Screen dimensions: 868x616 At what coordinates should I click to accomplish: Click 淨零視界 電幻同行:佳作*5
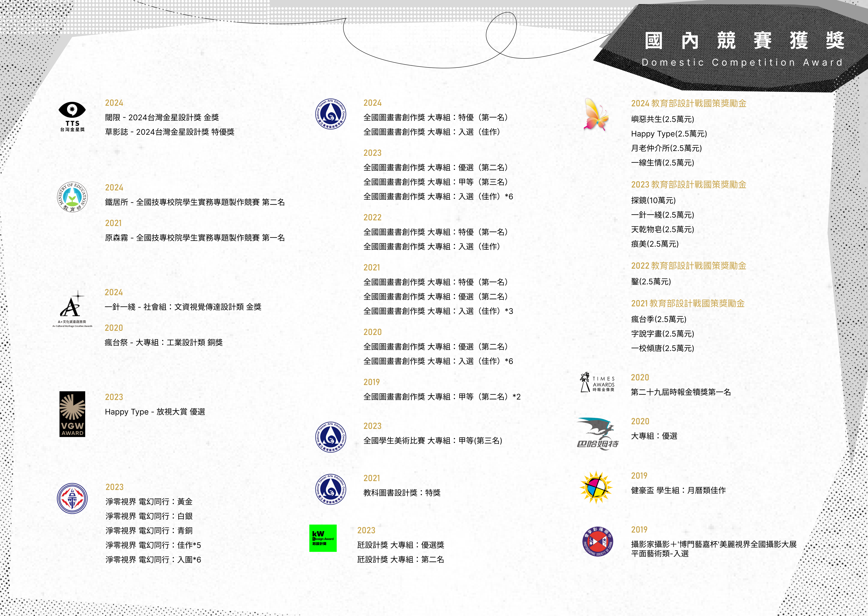[153, 545]
